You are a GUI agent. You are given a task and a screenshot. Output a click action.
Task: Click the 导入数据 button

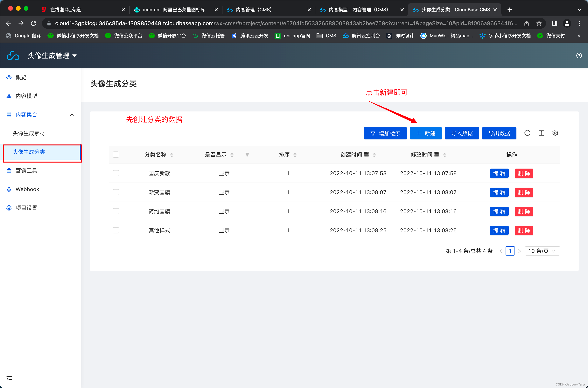[x=462, y=133]
